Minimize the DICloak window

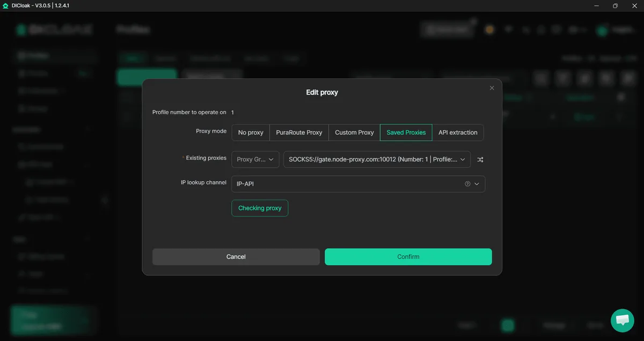[596, 5]
